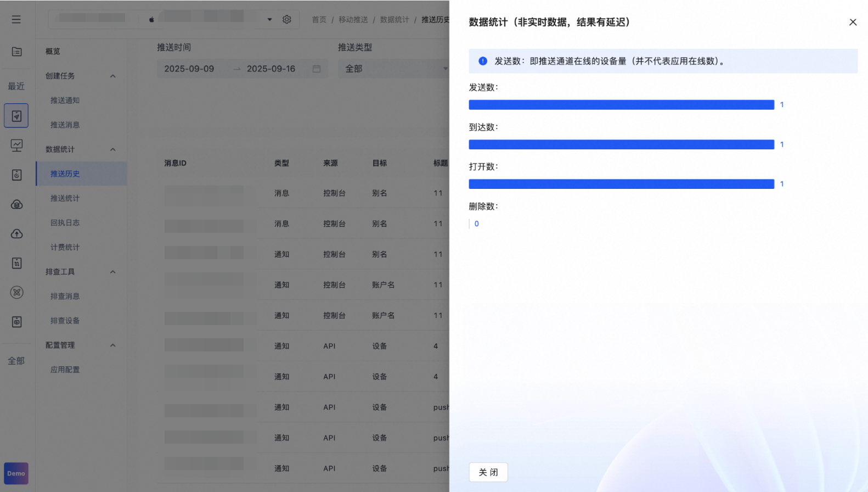868x492 pixels.
Task: Click the Apple platform icon
Action: tap(151, 19)
